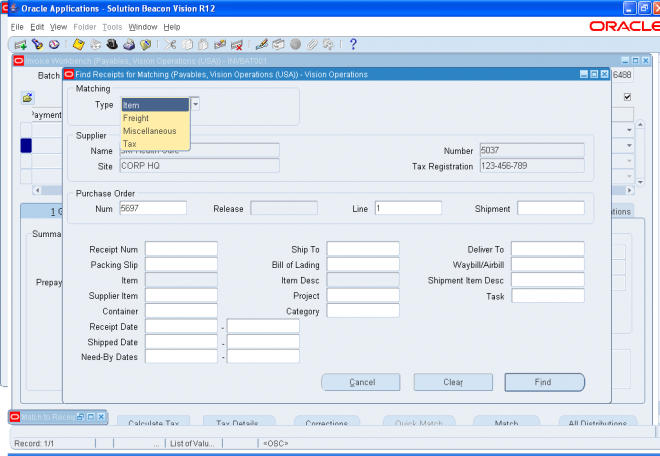This screenshot has width=660, height=456.
Task: Click the Deliver To input field
Action: tap(548, 249)
